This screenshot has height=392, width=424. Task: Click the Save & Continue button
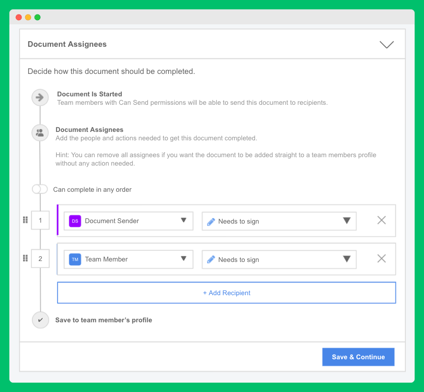coord(358,357)
